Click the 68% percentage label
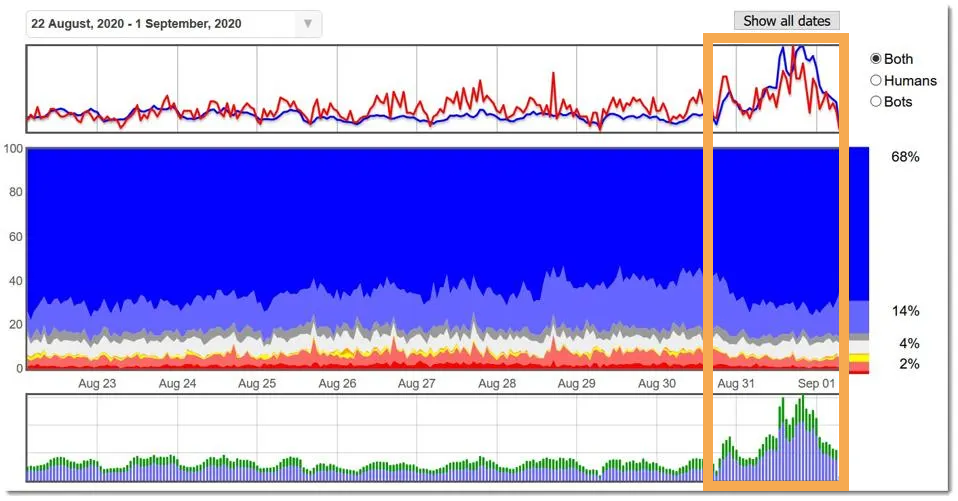This screenshot has height=501, width=958. pos(905,157)
